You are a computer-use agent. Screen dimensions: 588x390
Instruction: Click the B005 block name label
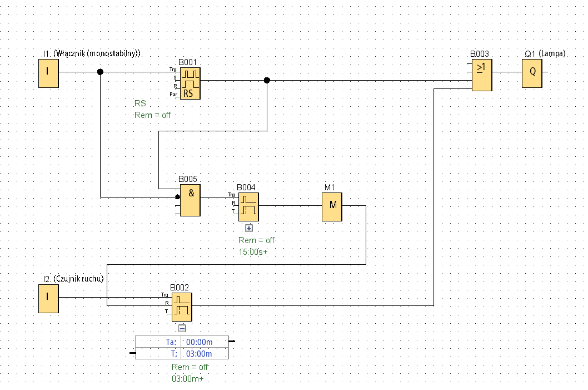coord(187,179)
